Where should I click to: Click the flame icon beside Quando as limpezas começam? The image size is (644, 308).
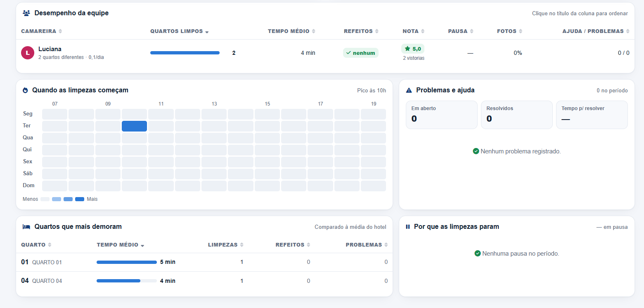click(x=25, y=90)
